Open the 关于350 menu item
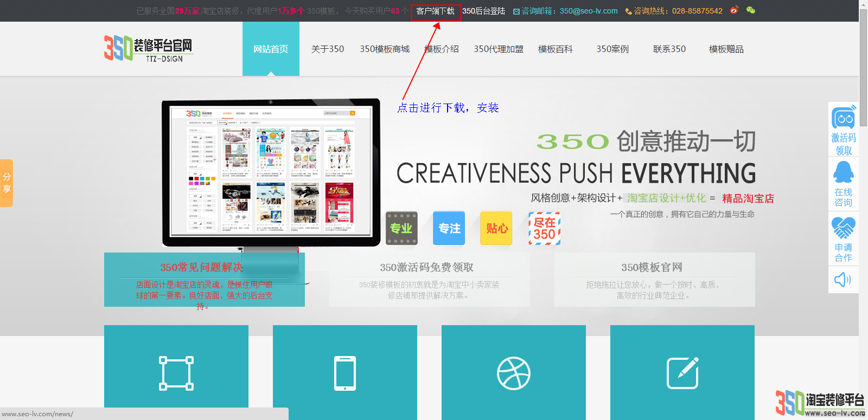This screenshot has height=420, width=868. point(328,49)
